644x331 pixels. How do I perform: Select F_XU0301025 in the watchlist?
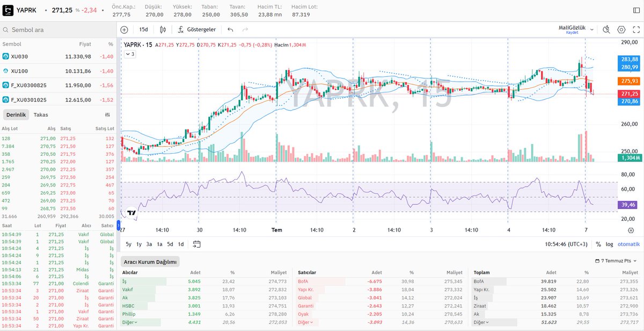58,99
